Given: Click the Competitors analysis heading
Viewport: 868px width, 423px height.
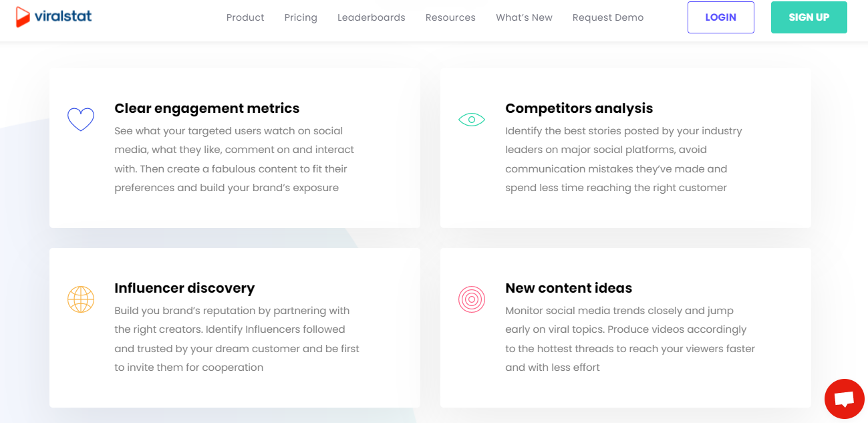Looking at the screenshot, I should click(579, 108).
